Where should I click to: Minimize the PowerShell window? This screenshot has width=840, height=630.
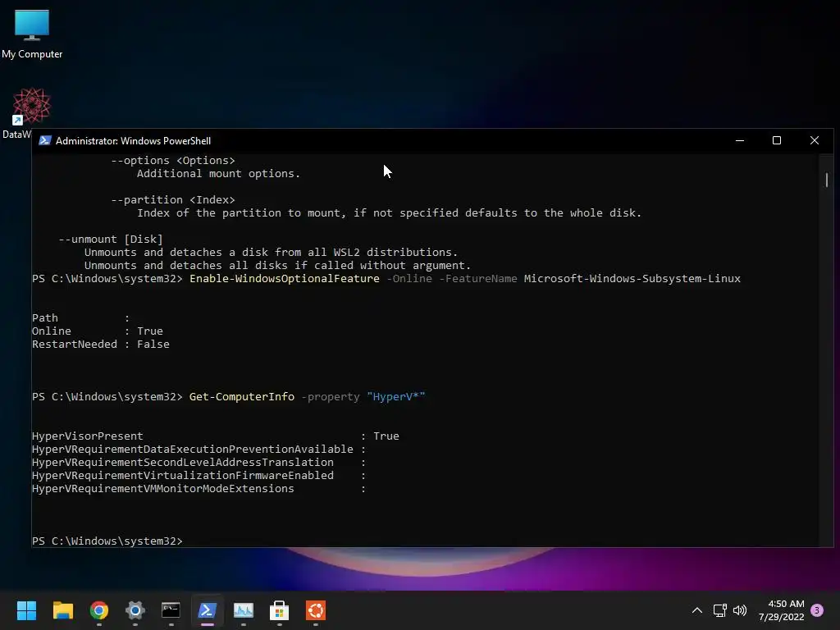click(x=740, y=140)
